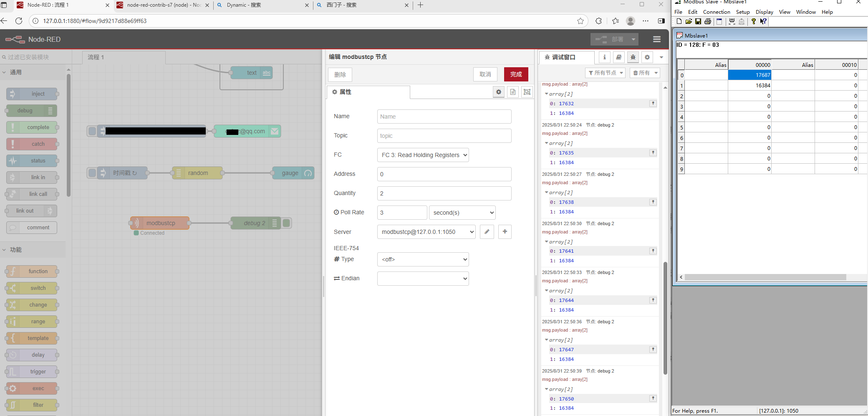868x416 pixels.
Task: Click the Name input field
Action: click(x=444, y=117)
